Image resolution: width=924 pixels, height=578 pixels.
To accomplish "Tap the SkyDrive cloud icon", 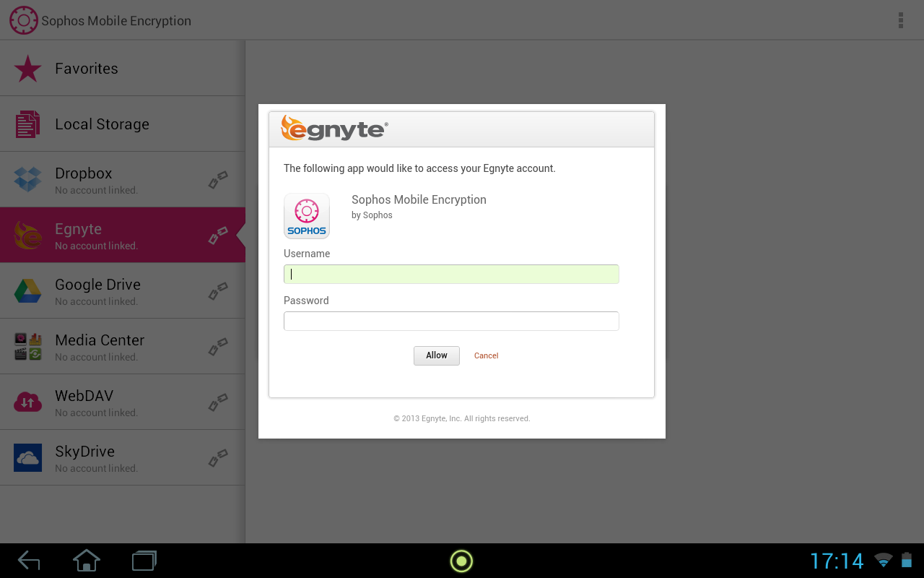I will click(27, 458).
